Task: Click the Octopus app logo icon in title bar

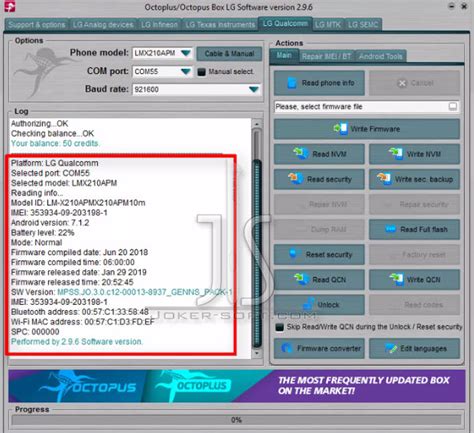Action: pyautogui.click(x=10, y=7)
